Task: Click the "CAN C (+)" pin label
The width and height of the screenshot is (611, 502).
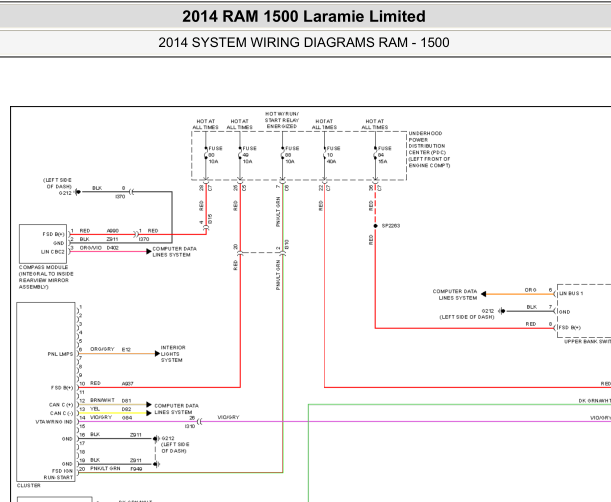Action: [61, 405]
